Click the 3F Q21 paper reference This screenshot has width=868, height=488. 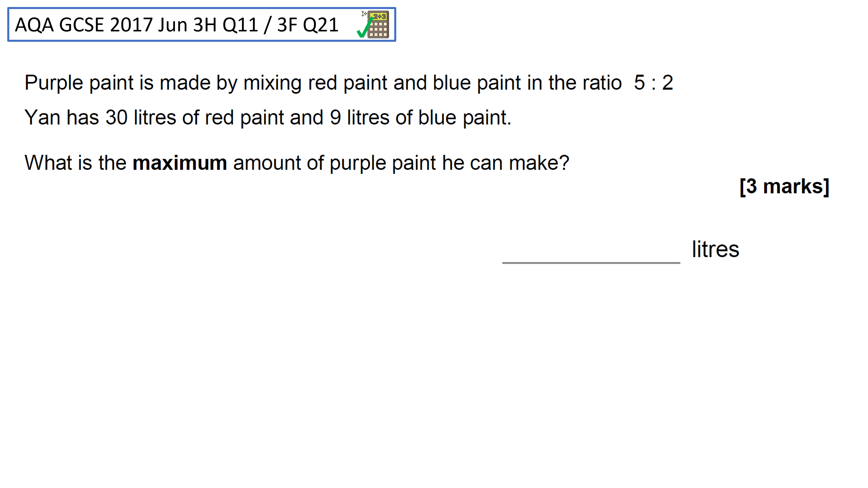pyautogui.click(x=308, y=25)
